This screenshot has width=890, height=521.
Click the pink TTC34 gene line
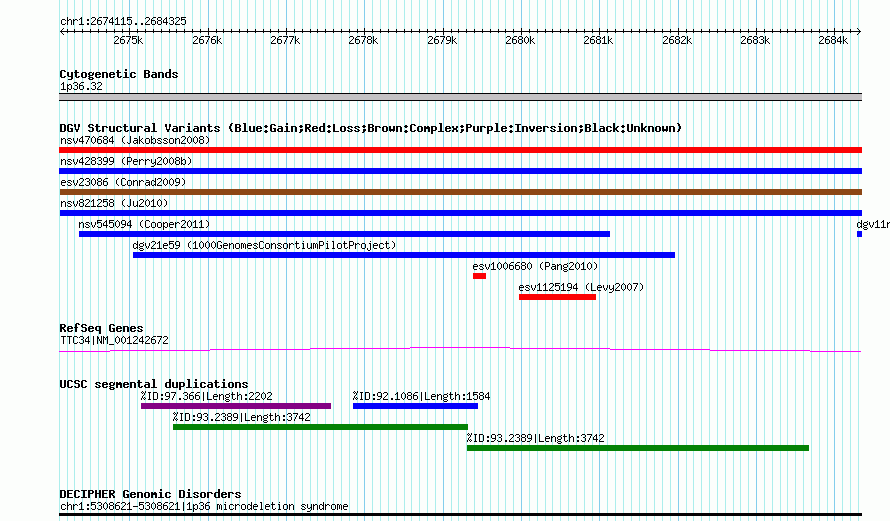[x=460, y=350]
